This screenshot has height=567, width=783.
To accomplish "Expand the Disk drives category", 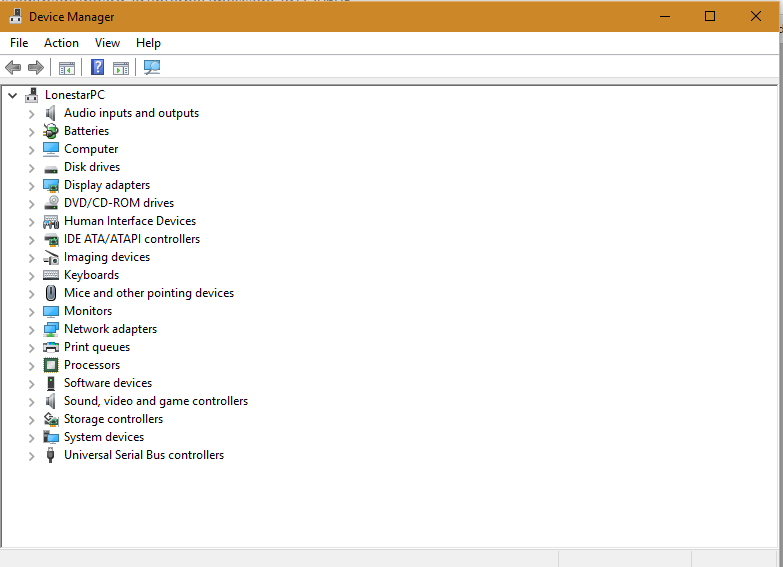I will coord(31,168).
